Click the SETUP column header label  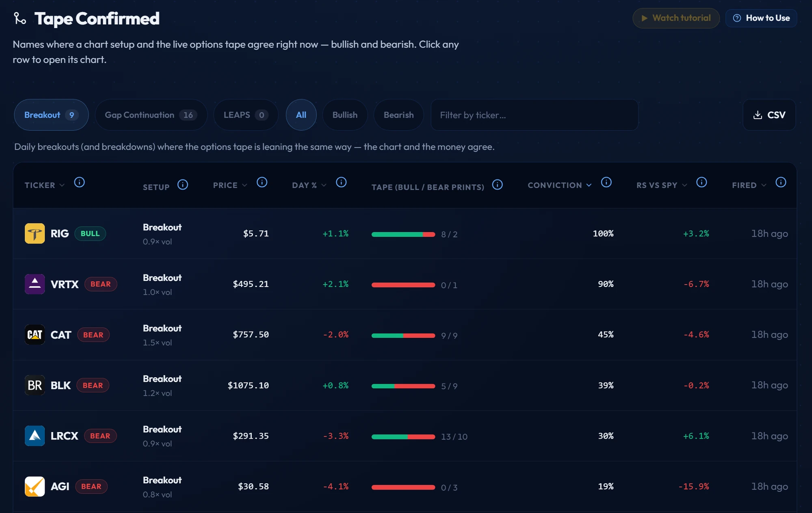click(x=156, y=187)
